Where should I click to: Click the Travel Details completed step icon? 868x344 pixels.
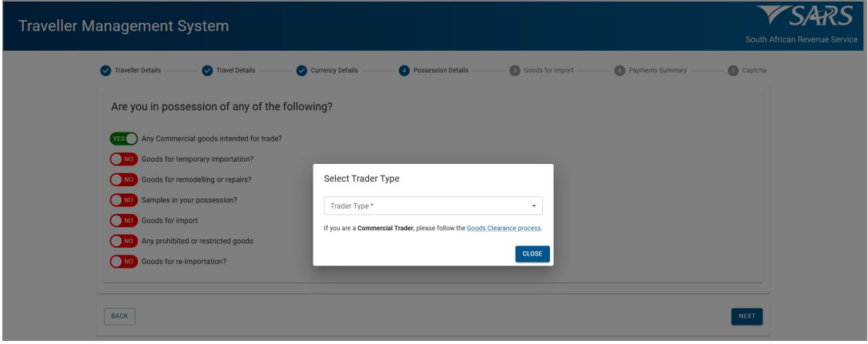point(207,71)
